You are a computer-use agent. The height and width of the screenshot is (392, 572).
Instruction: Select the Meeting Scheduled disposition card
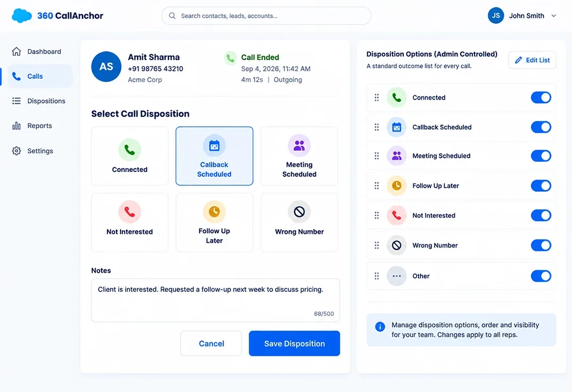tap(299, 156)
